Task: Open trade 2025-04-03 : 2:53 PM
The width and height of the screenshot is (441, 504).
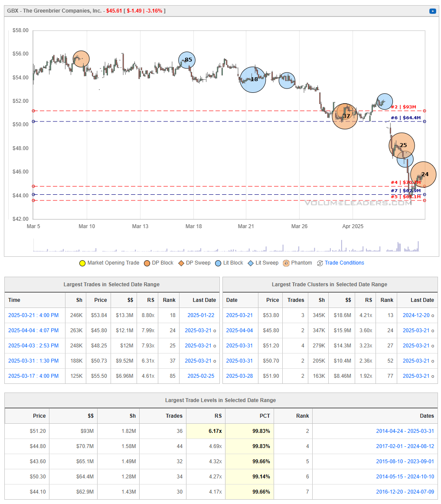Action: [x=33, y=346]
